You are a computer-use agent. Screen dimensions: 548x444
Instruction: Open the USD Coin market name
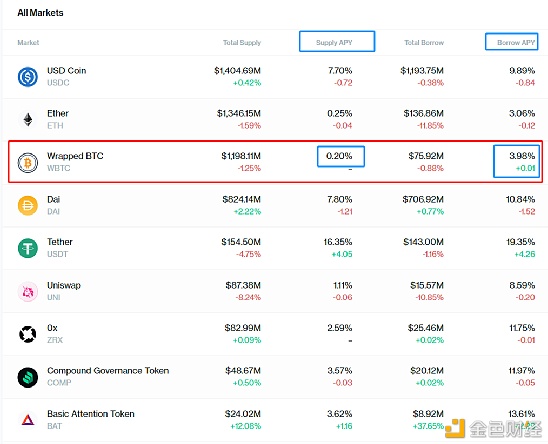tap(66, 71)
